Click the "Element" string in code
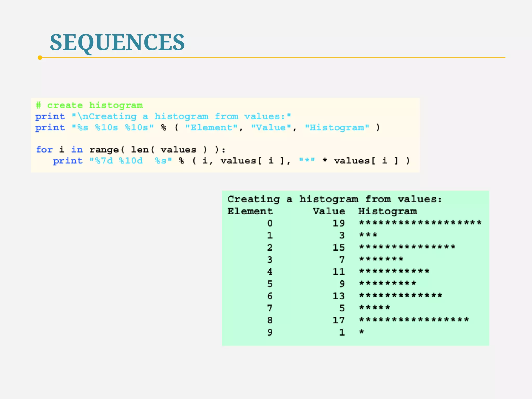 pyautogui.click(x=211, y=128)
